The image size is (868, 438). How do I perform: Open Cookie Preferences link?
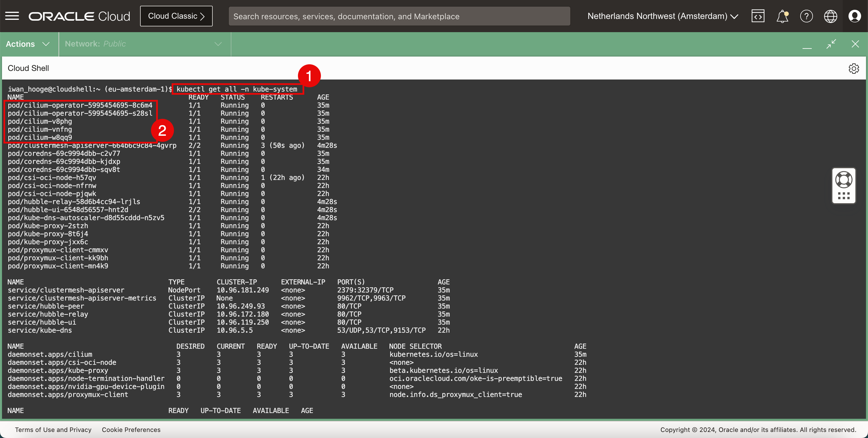[x=131, y=430]
